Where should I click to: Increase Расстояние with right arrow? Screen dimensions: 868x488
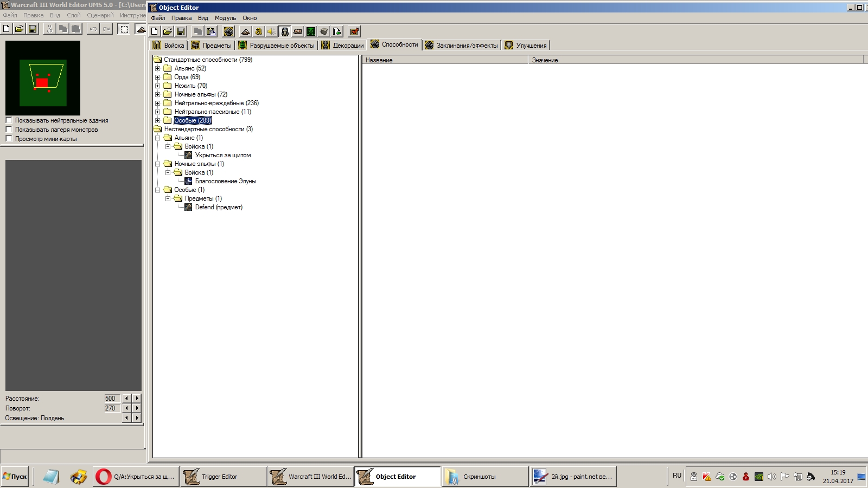(137, 399)
